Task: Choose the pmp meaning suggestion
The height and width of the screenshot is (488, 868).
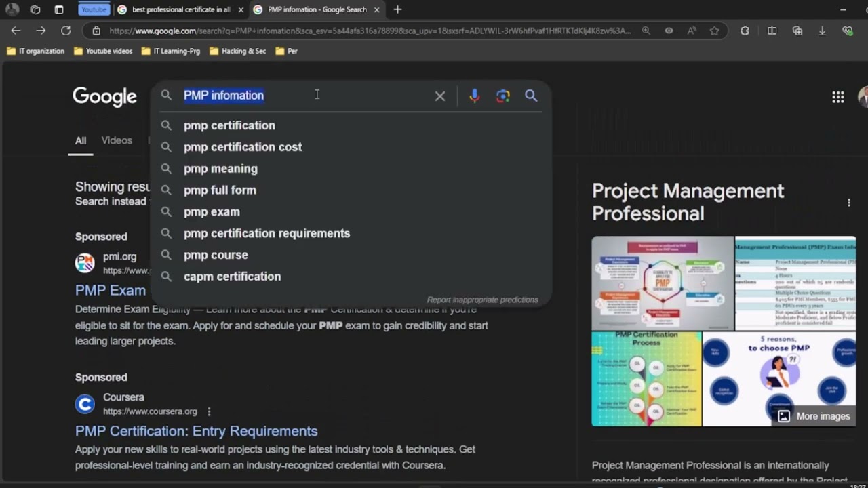Action: (351, 169)
